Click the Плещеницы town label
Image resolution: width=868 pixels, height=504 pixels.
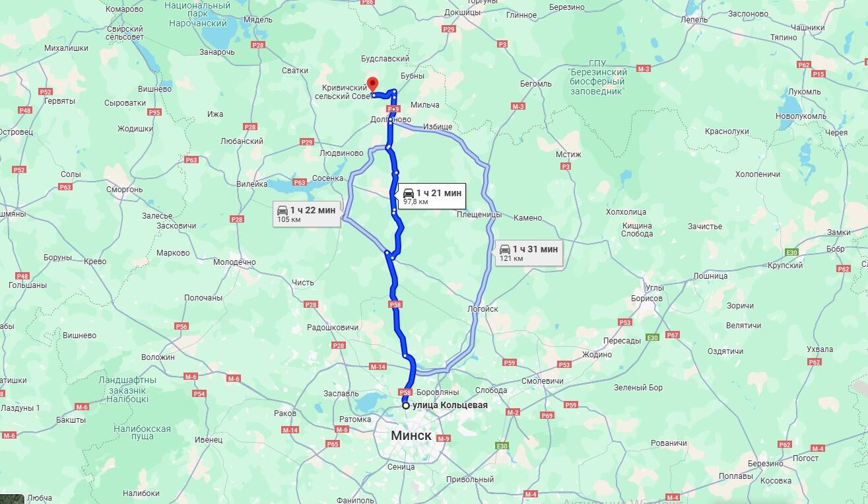tap(479, 215)
